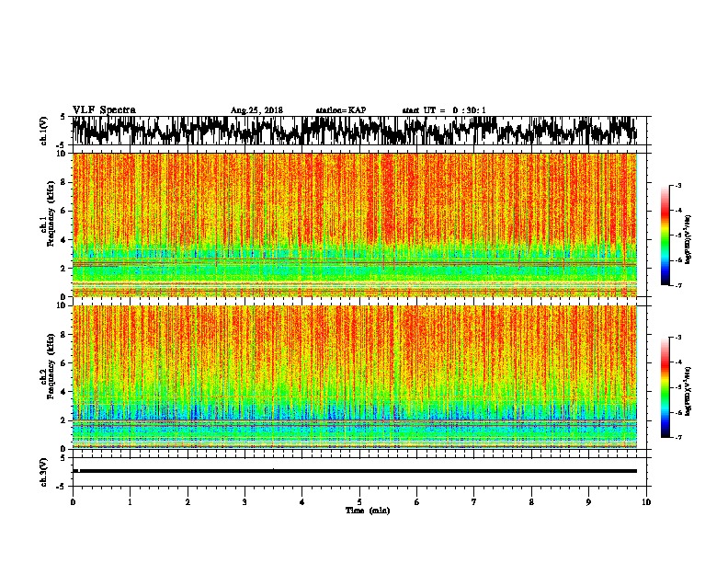Click inside the ch.2 spectrogram image
The height and width of the screenshot is (563, 728).
pyautogui.click(x=355, y=377)
